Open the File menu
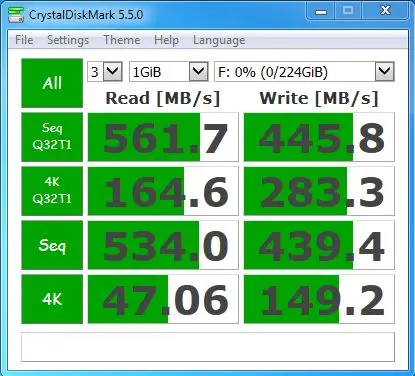Viewport: 415px width, 376px height. [24, 40]
